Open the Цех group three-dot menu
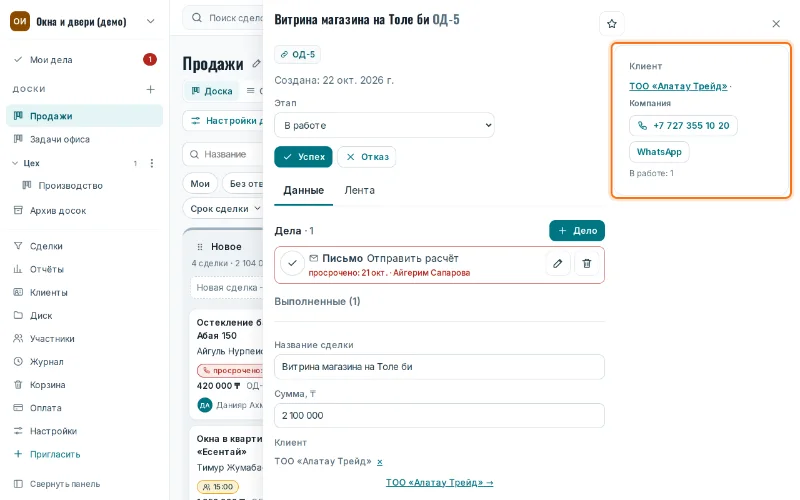 [152, 163]
